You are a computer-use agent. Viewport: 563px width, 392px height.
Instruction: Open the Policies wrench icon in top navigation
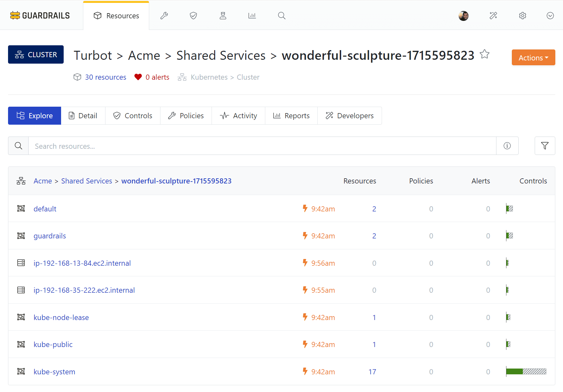pos(164,15)
